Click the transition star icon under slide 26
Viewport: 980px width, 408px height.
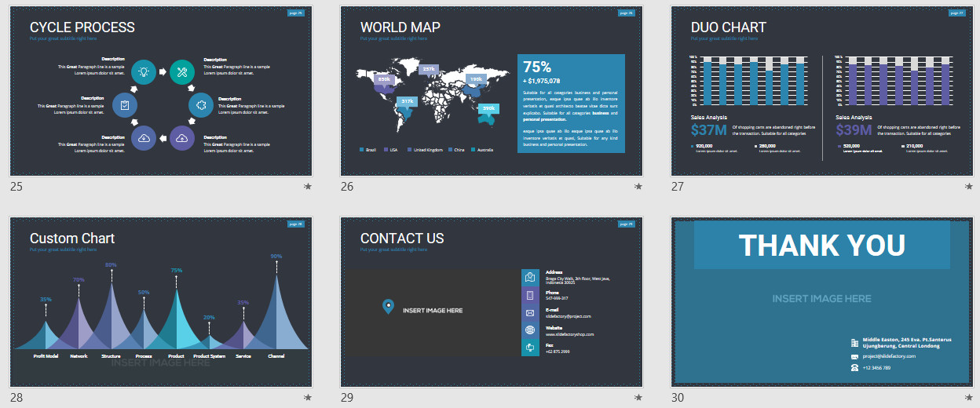pos(638,187)
